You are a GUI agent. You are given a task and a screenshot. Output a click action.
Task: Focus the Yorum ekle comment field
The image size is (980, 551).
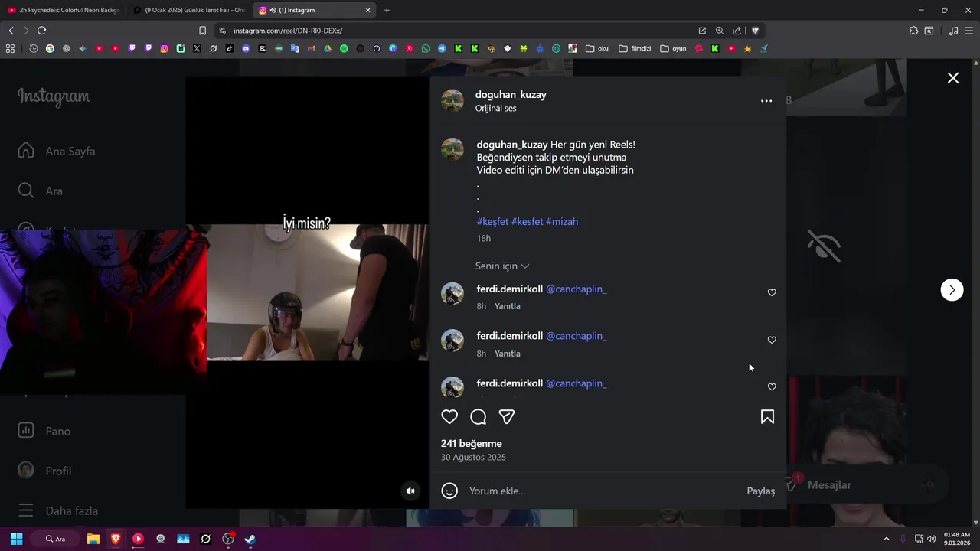[601, 491]
